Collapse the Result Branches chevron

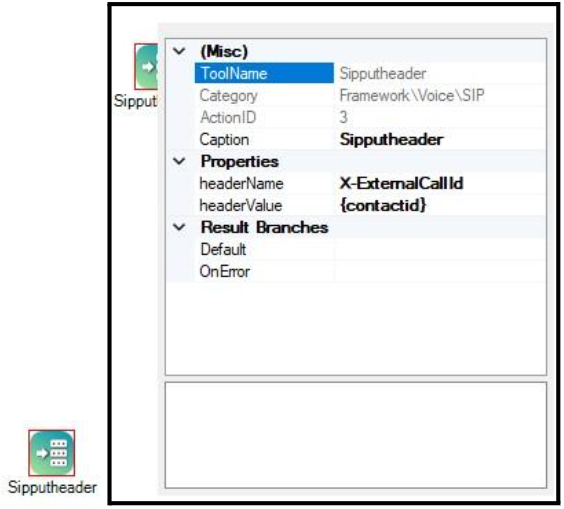click(x=179, y=227)
